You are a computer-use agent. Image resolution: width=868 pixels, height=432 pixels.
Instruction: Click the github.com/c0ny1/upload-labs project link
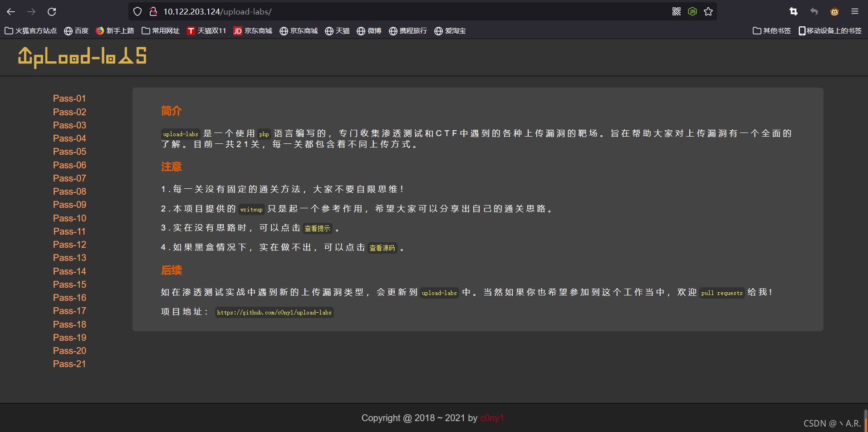[274, 312]
